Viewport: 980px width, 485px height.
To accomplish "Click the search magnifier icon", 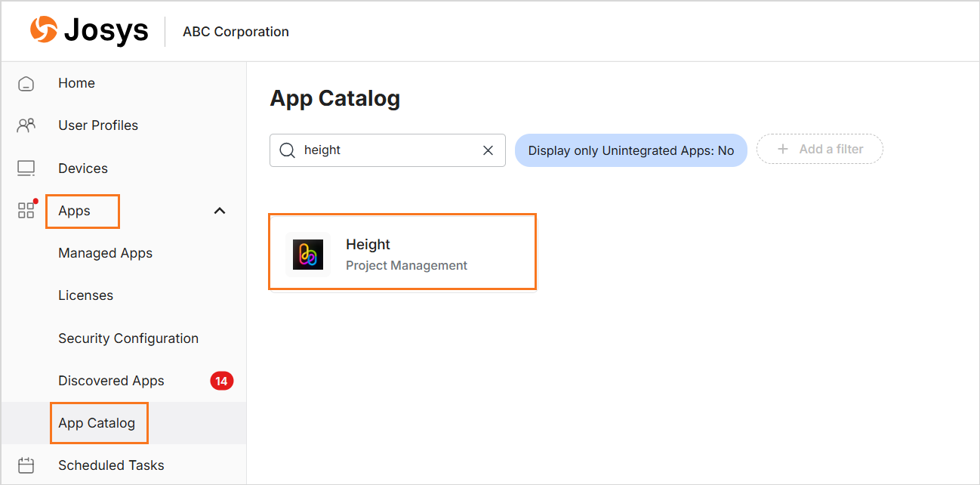I will pyautogui.click(x=287, y=150).
